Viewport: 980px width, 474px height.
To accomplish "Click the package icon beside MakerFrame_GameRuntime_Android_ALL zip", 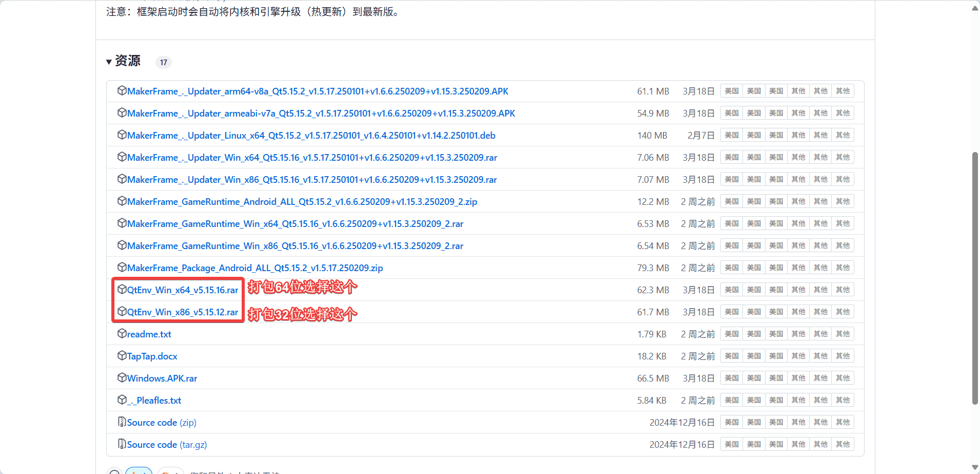I will pos(121,201).
